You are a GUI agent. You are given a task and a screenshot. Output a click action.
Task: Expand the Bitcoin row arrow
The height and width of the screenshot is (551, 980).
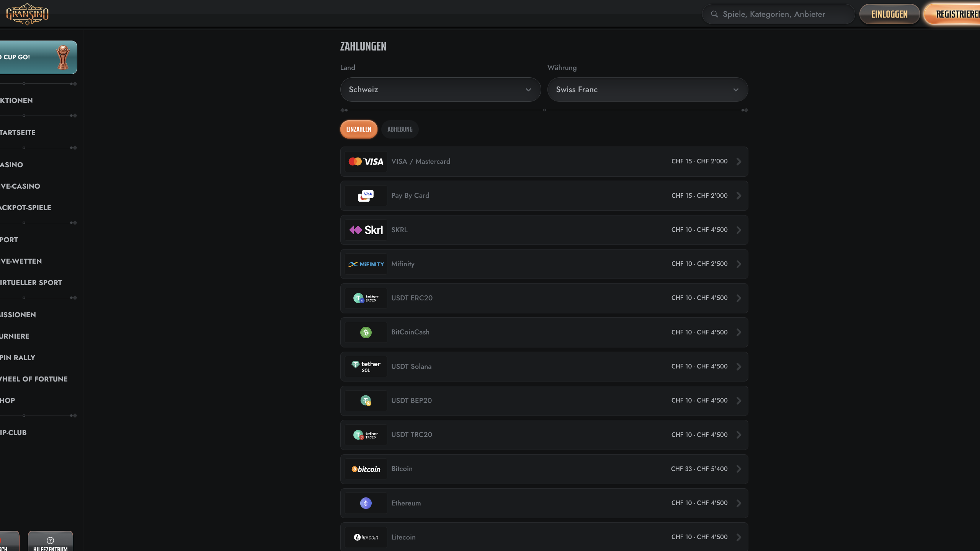[739, 469]
